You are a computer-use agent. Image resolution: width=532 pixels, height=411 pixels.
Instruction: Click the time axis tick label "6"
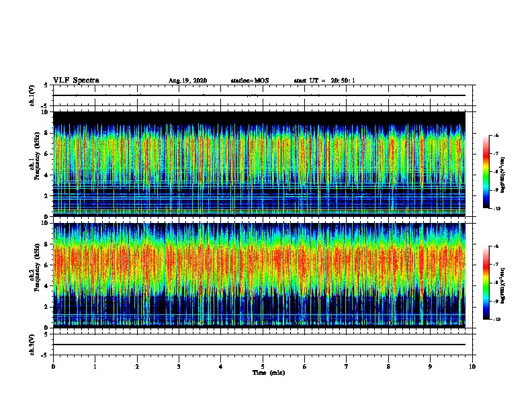305,367
